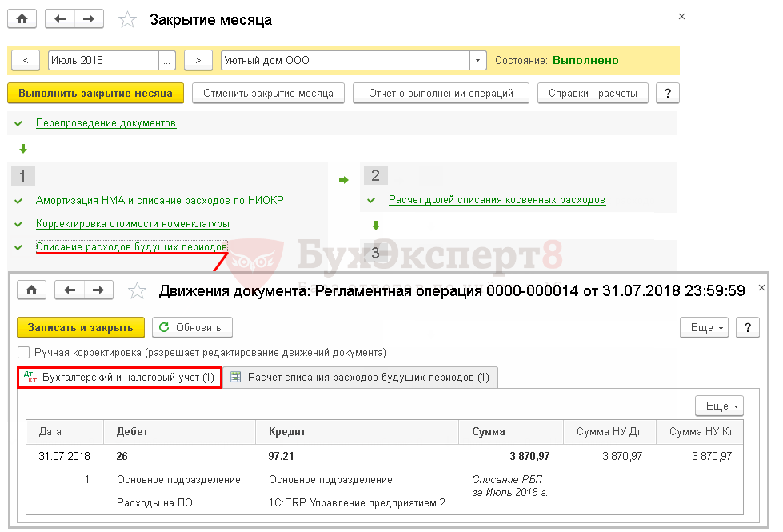The image size is (783, 532).
Task: Go forward with right arrow in Закрытие месяца
Action: click(89, 19)
